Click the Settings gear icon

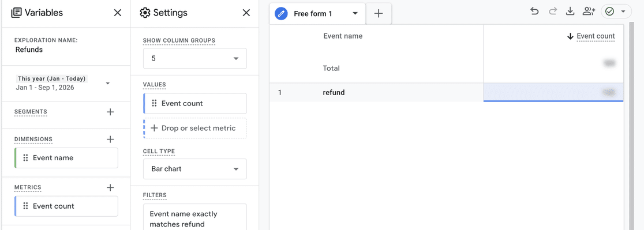point(145,13)
